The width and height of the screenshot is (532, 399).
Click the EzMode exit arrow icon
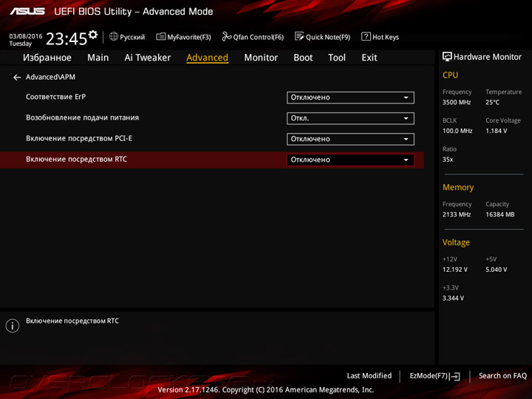tap(454, 376)
